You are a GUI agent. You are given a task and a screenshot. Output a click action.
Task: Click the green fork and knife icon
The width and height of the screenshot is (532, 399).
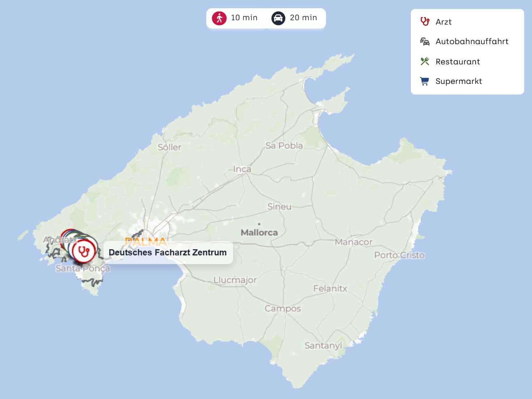coord(425,61)
